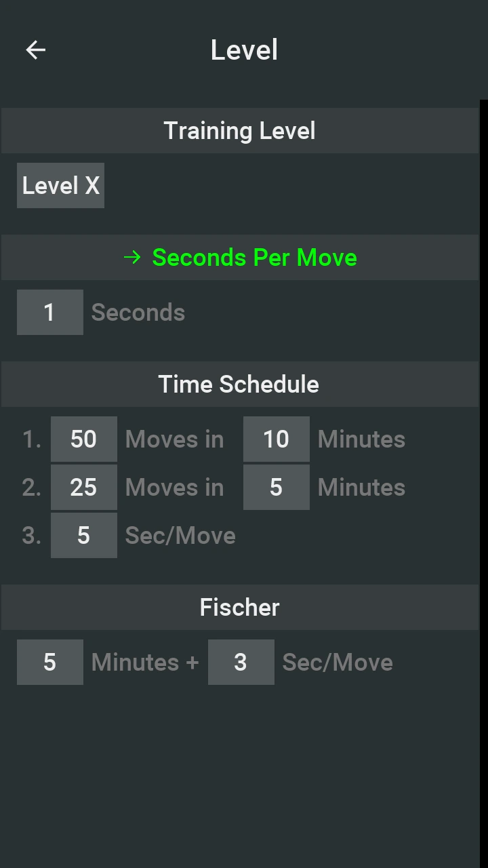
Task: Change the 5 Minutes value in row 2
Action: 276,488
